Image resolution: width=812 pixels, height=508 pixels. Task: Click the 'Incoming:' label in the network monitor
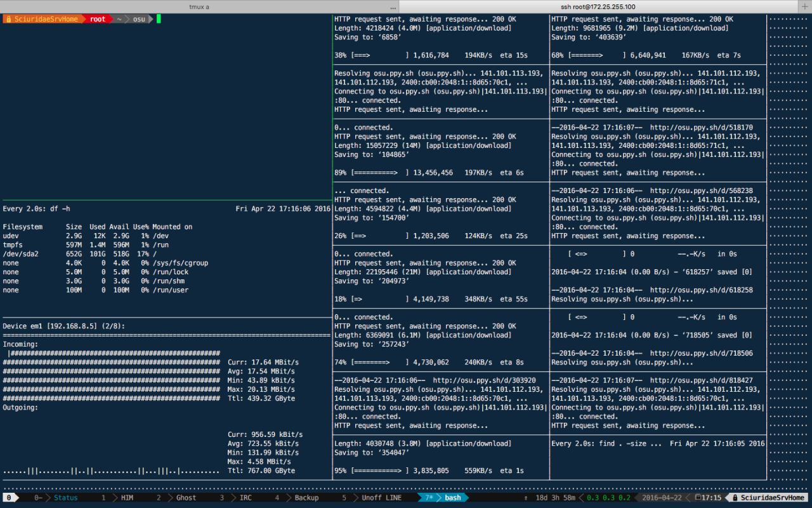20,344
